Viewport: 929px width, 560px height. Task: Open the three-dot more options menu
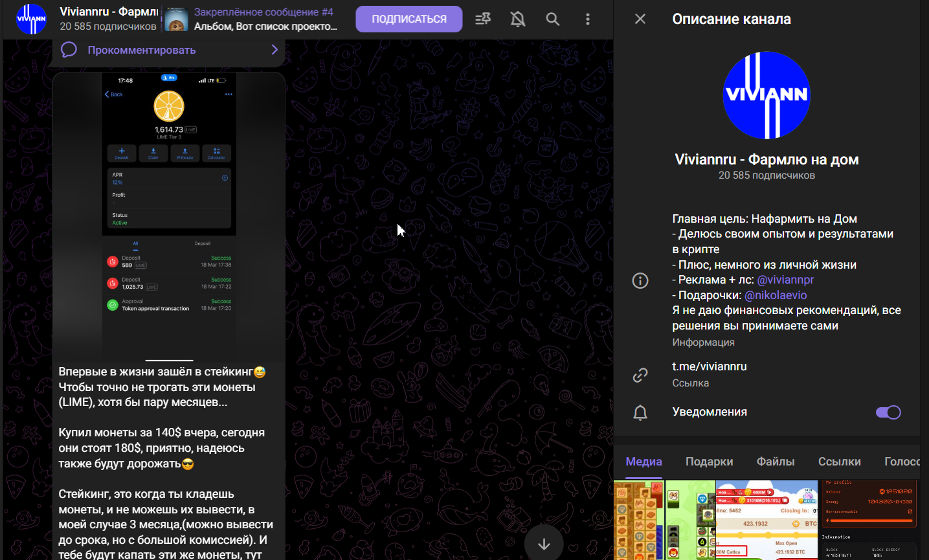pyautogui.click(x=588, y=19)
